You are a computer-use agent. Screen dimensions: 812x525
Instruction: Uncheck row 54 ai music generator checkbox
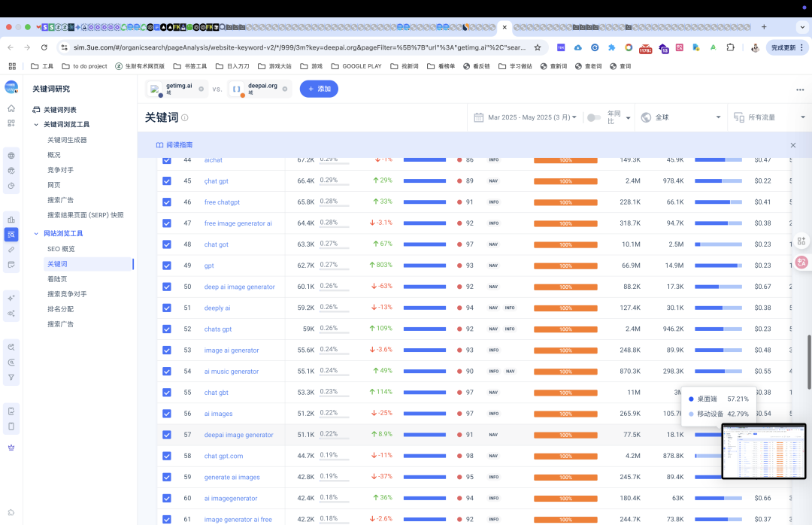coord(167,372)
